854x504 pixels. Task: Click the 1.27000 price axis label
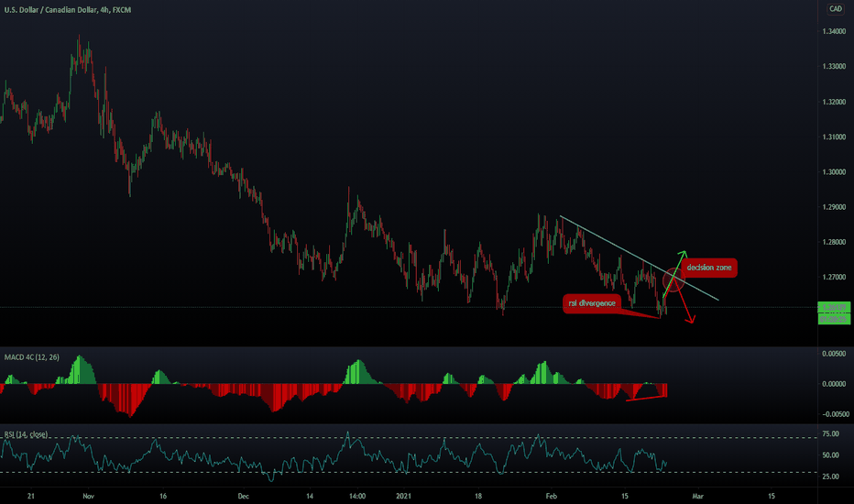coord(834,277)
